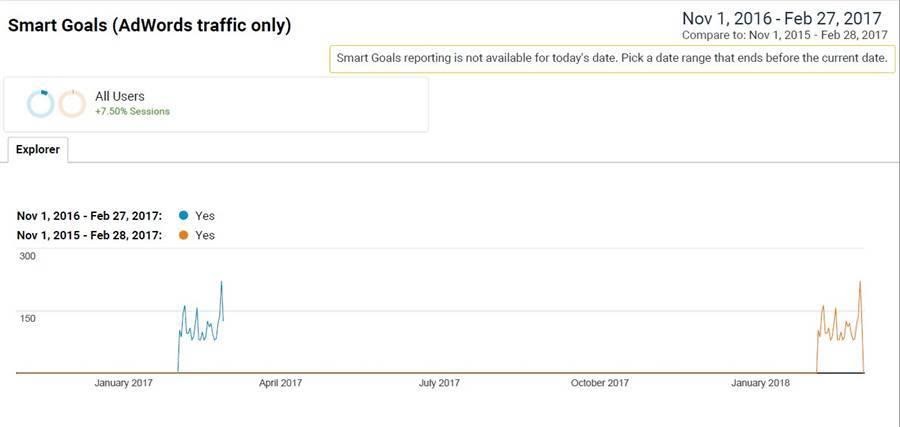Click the +7.50% Sessions label

point(133,111)
